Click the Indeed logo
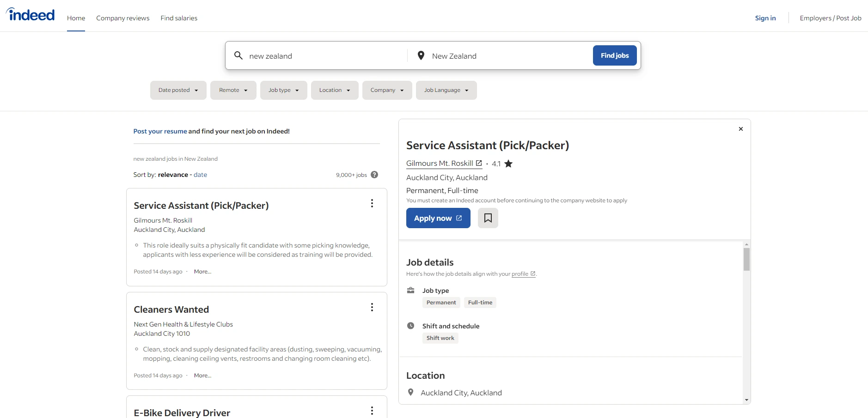Screen dimensions: 868x418 click(x=31, y=15)
